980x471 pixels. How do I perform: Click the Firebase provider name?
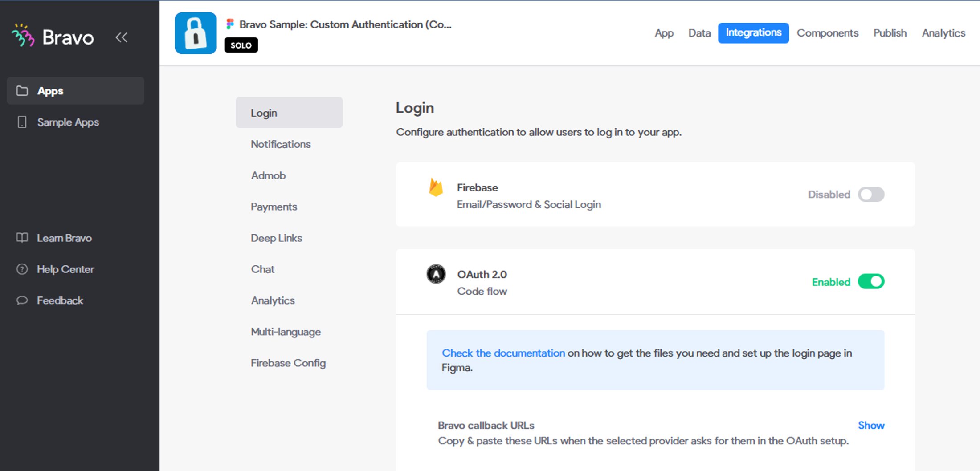click(478, 187)
